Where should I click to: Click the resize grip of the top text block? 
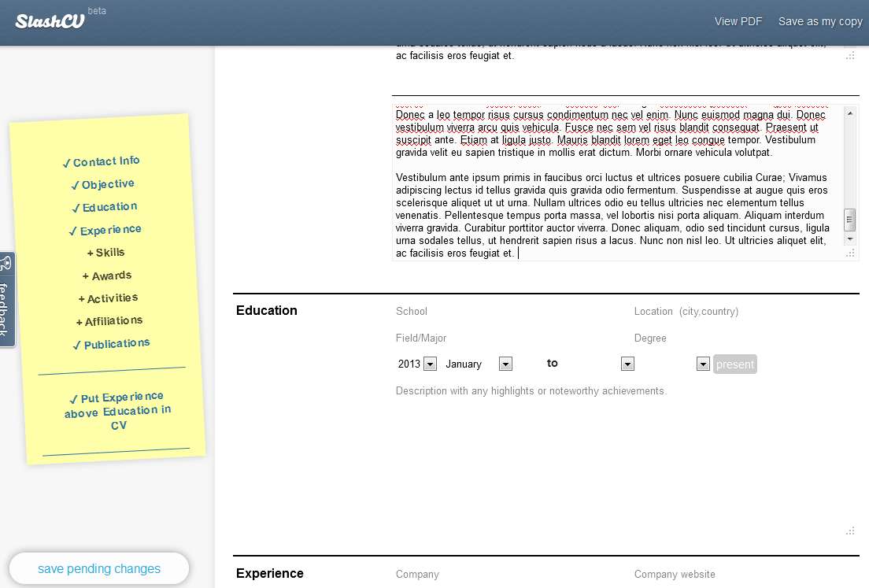click(850, 55)
